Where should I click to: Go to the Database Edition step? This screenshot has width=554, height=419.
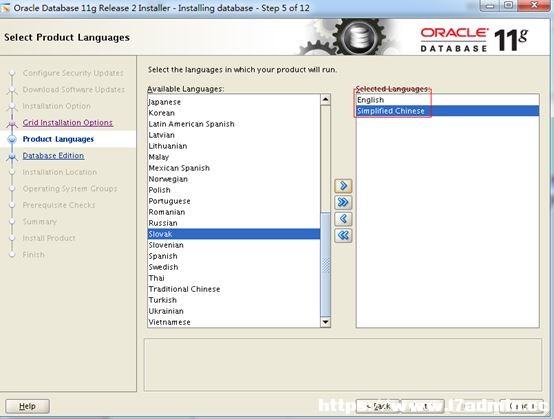pyautogui.click(x=53, y=155)
